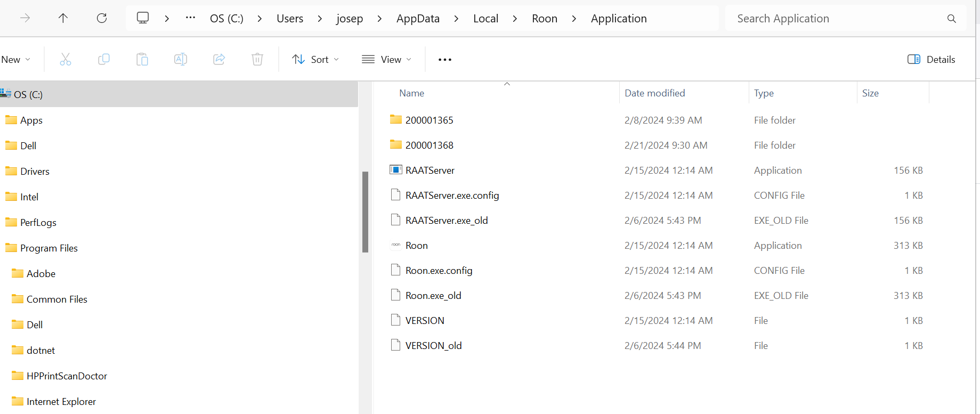This screenshot has width=980, height=414.
Task: Click the Forward navigation arrow
Action: click(x=25, y=18)
